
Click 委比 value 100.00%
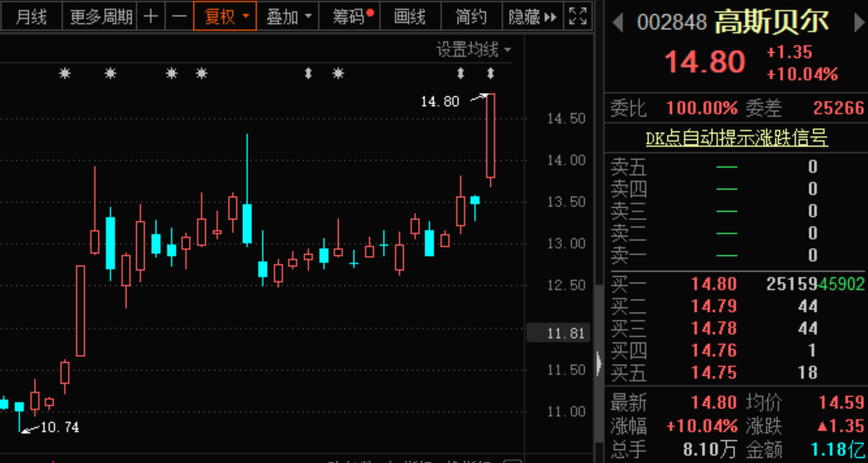tap(702, 108)
